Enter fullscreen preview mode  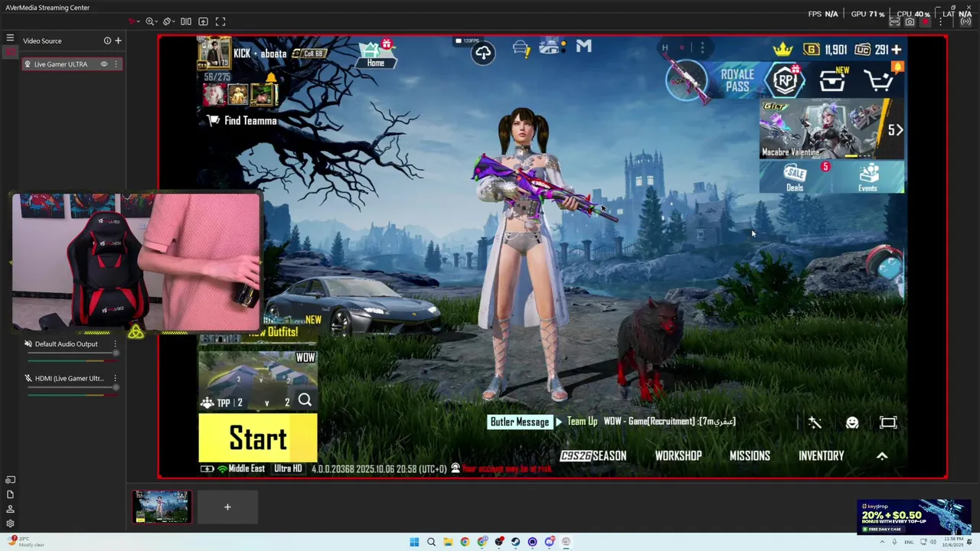pos(220,21)
